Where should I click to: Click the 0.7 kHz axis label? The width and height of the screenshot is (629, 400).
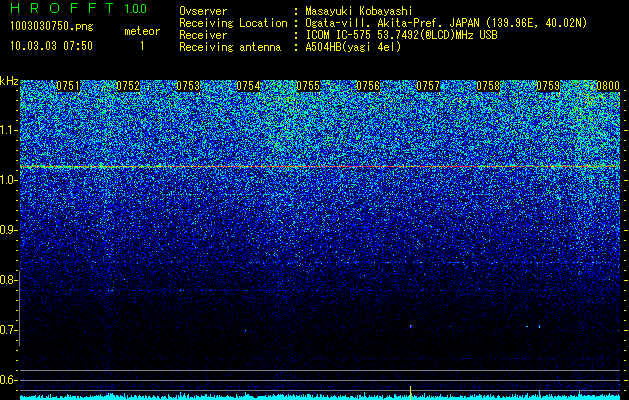(8, 330)
